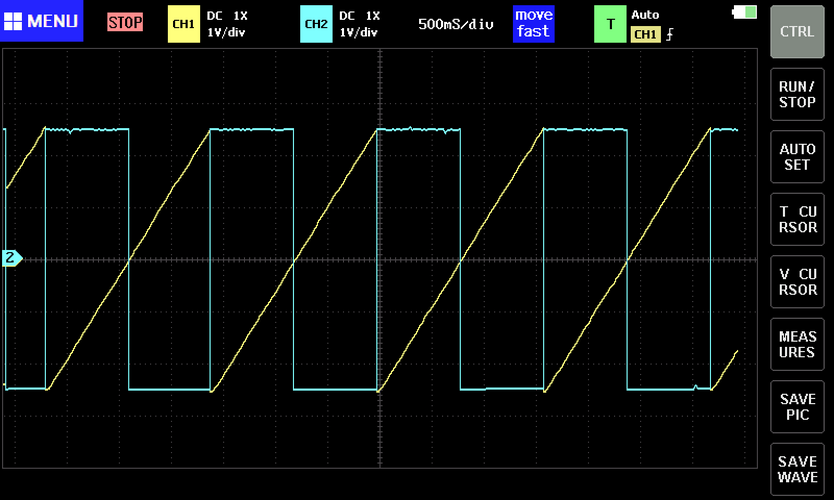Select the green T trigger icon
Screen dimensions: 834x500
[610, 24]
